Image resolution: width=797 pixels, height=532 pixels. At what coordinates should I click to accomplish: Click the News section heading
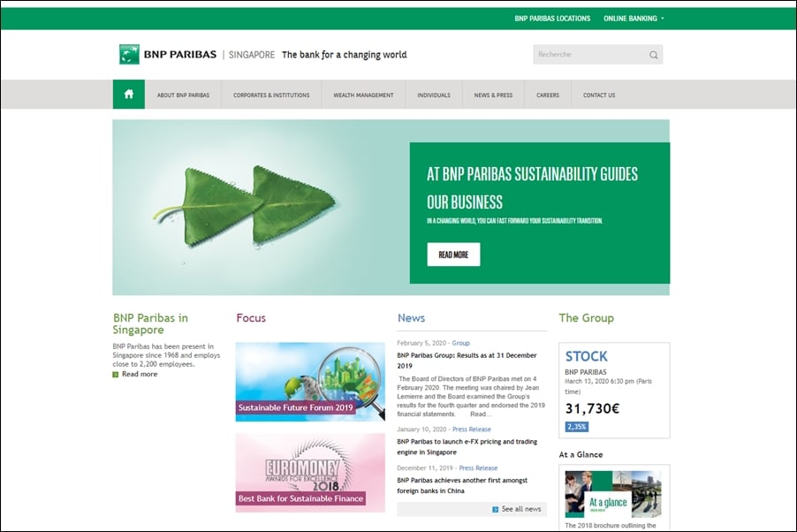point(411,318)
